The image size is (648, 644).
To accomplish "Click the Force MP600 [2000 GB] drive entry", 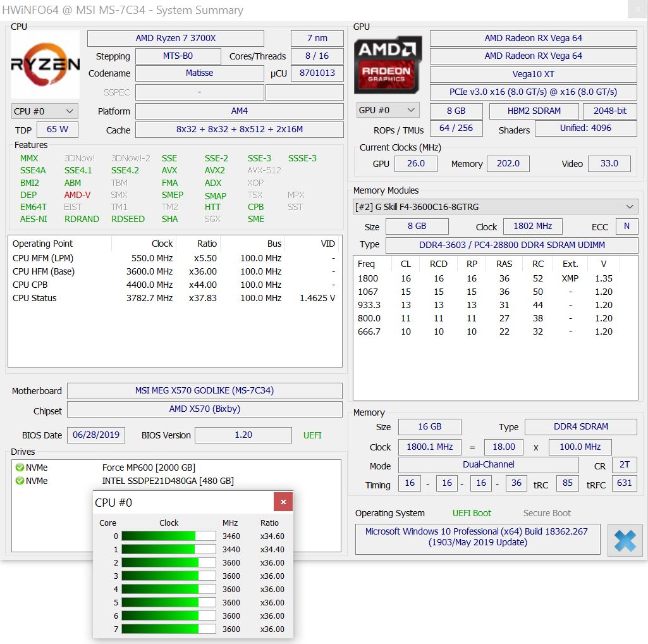I will click(149, 468).
